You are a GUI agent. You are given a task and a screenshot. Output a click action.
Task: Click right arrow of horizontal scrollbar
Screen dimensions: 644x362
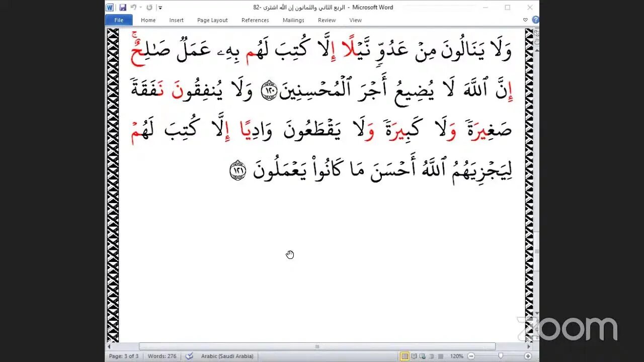tap(529, 346)
